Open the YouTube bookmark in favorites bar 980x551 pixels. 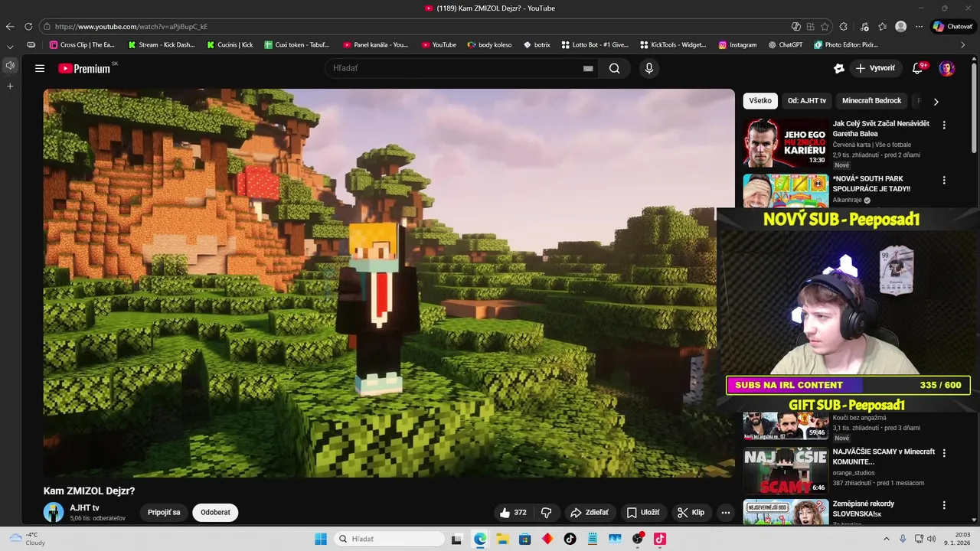tap(438, 45)
